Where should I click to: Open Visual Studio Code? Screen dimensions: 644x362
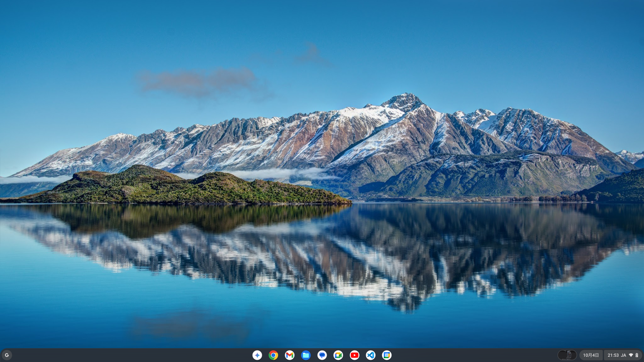click(371, 355)
